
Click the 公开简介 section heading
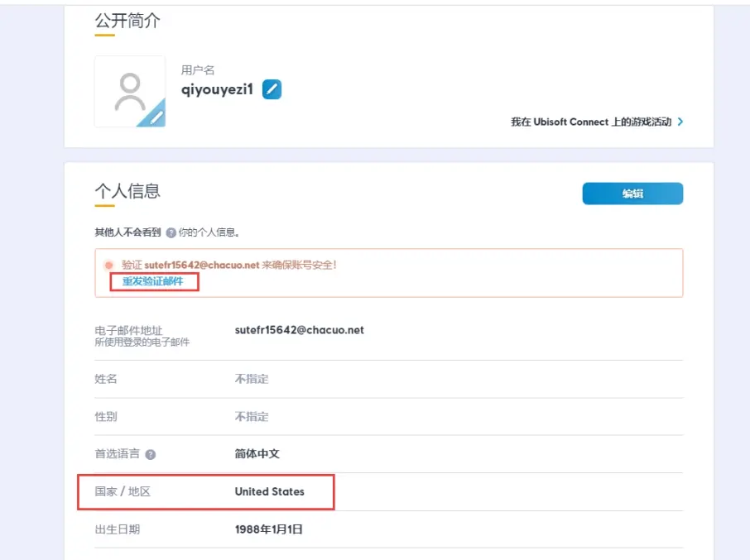127,21
